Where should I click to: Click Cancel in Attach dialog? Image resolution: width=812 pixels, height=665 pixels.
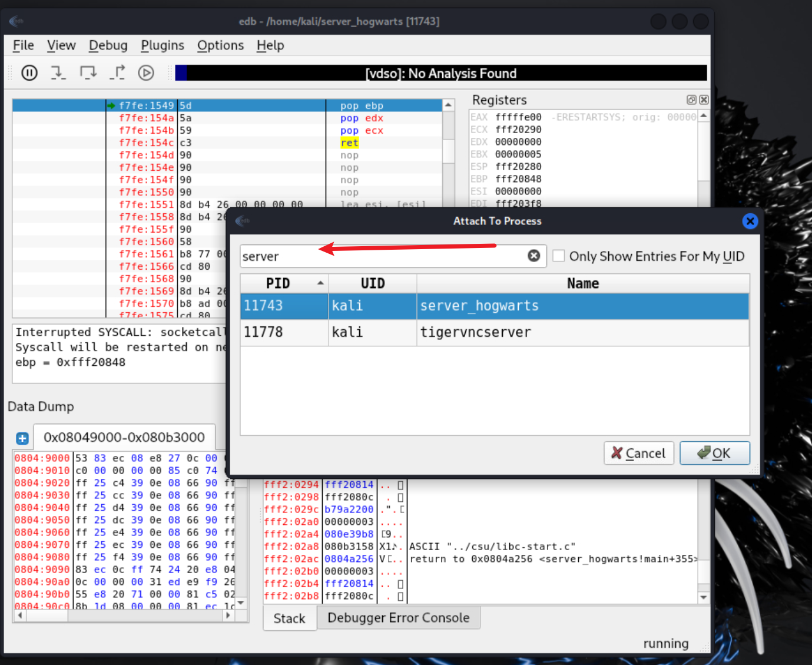click(639, 453)
